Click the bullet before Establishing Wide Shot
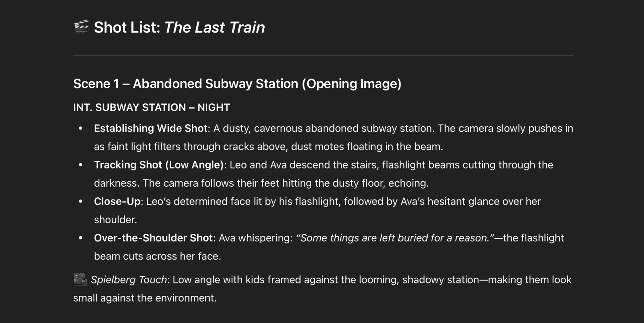 click(80, 128)
